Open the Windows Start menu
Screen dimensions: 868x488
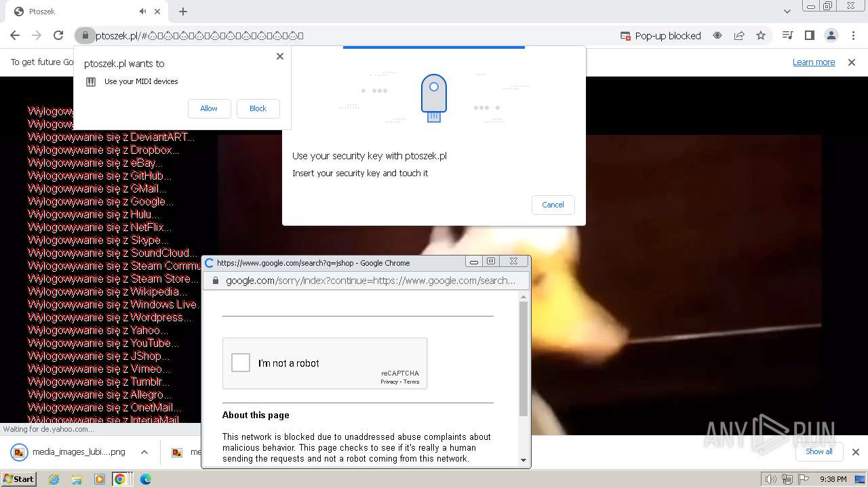click(x=18, y=479)
